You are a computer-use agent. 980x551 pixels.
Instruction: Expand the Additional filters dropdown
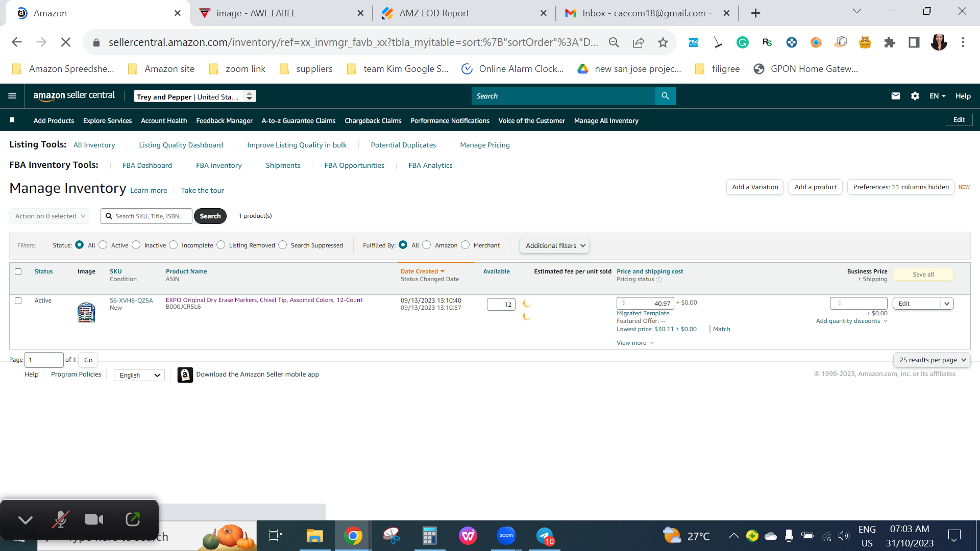(x=555, y=245)
